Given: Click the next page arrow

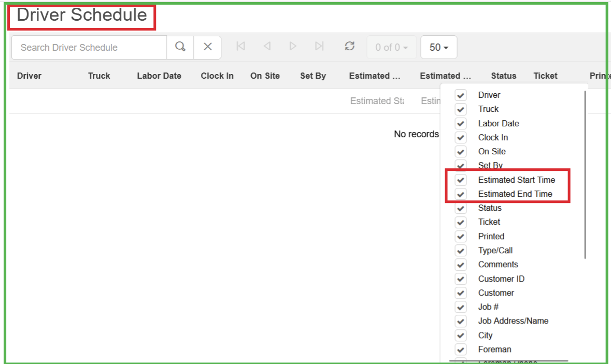Looking at the screenshot, I should (x=293, y=47).
